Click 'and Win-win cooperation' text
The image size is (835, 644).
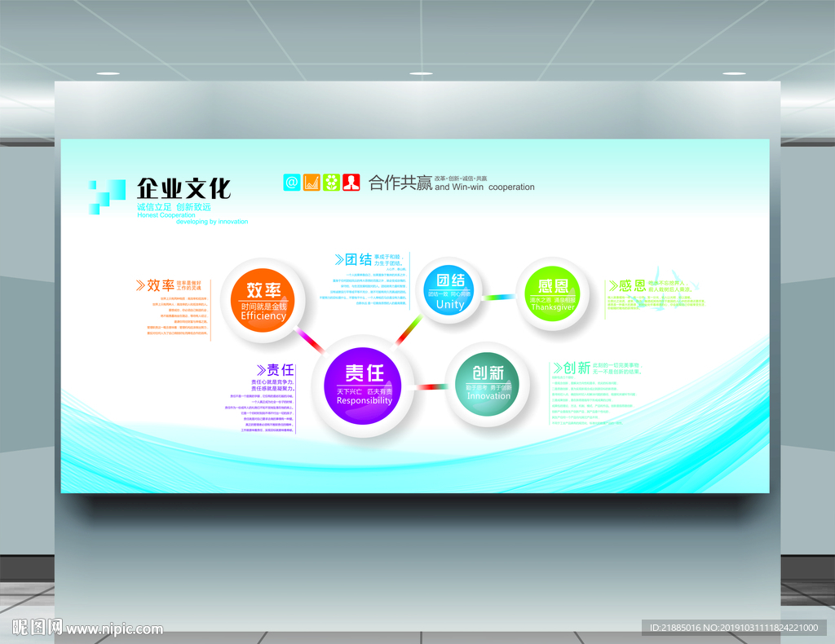pyautogui.click(x=484, y=187)
